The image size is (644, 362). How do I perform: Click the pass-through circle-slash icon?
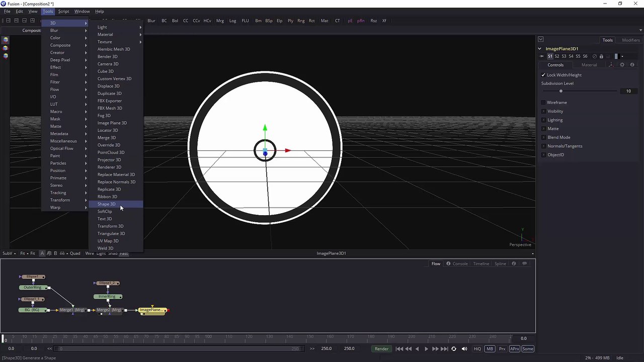tap(595, 56)
